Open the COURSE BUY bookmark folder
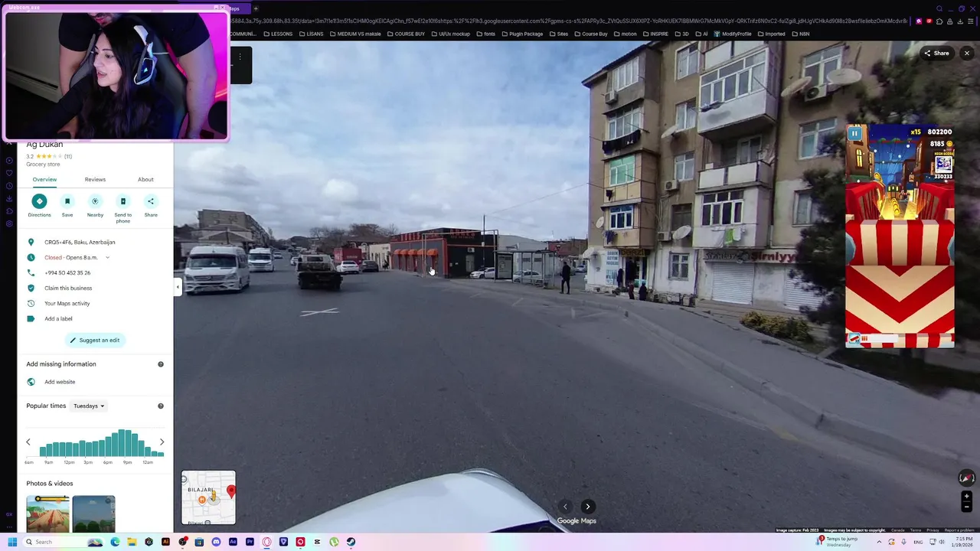 pos(406,34)
